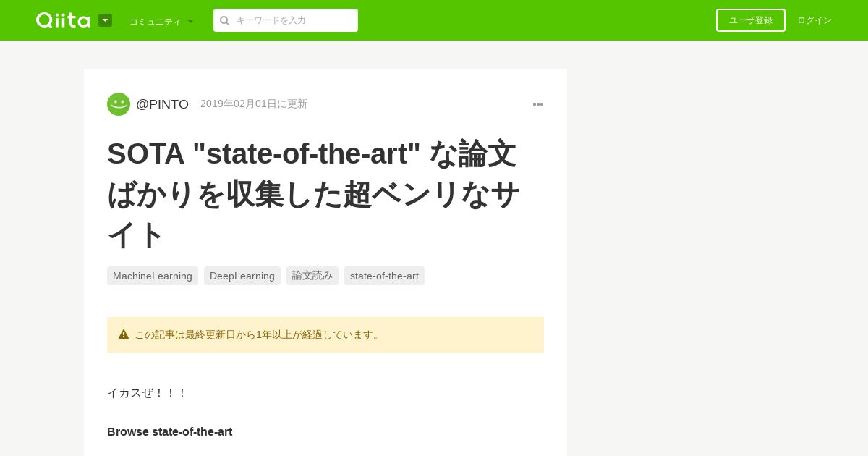This screenshot has height=456, width=868.
Task: Open the dropdown arrow beside Qiita logo
Action: pos(105,20)
